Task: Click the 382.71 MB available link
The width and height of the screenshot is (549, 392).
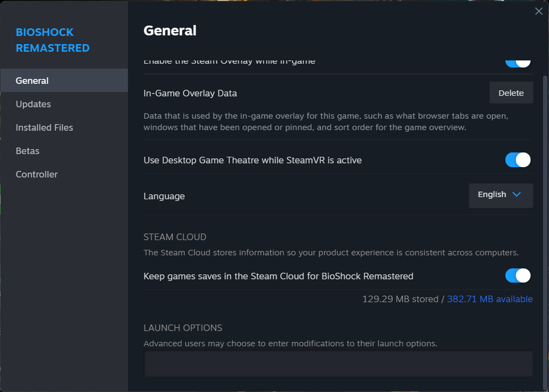Action: [x=490, y=299]
